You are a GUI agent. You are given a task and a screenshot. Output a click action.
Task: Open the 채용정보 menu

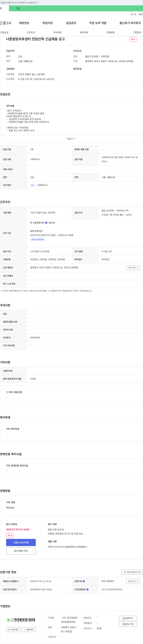(24, 23)
